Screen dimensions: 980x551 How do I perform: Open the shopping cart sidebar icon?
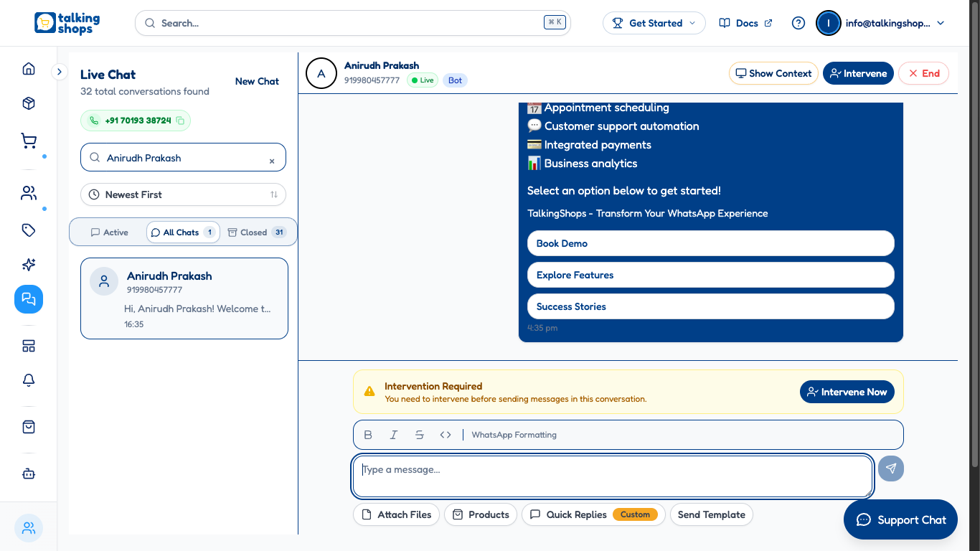point(29,141)
